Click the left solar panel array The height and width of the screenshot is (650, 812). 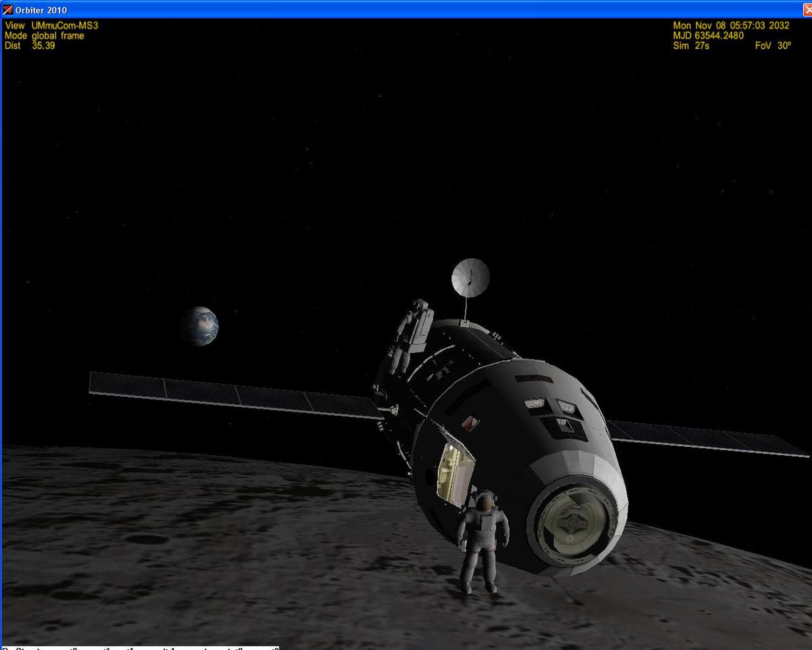(237, 394)
